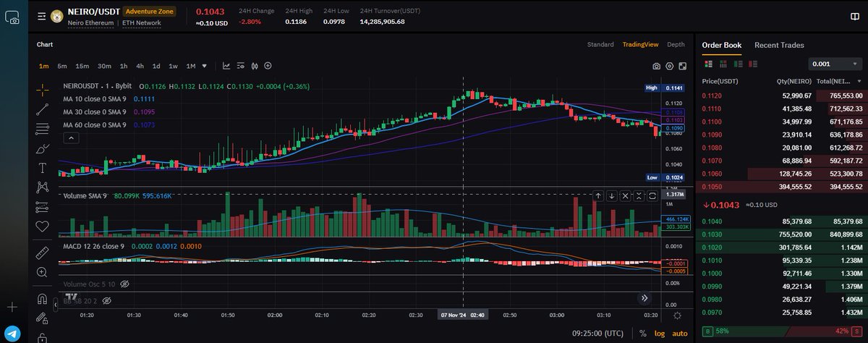The width and height of the screenshot is (868, 343).
Task: Jump to latest bar double-arrow button
Action: coord(644,297)
